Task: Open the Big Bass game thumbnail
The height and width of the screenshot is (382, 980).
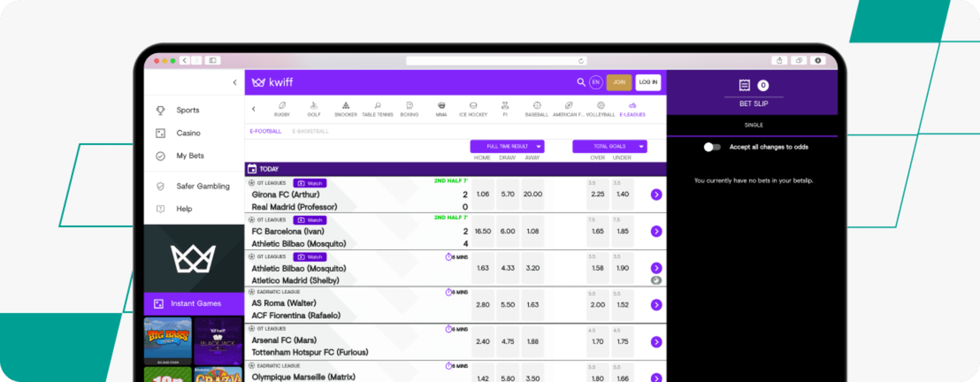Action: click(168, 341)
